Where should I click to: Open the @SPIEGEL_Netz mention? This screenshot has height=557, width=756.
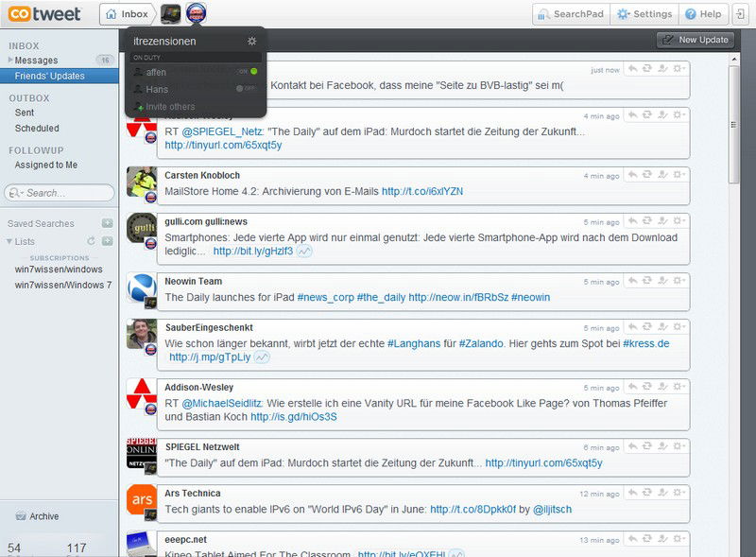click(x=222, y=131)
